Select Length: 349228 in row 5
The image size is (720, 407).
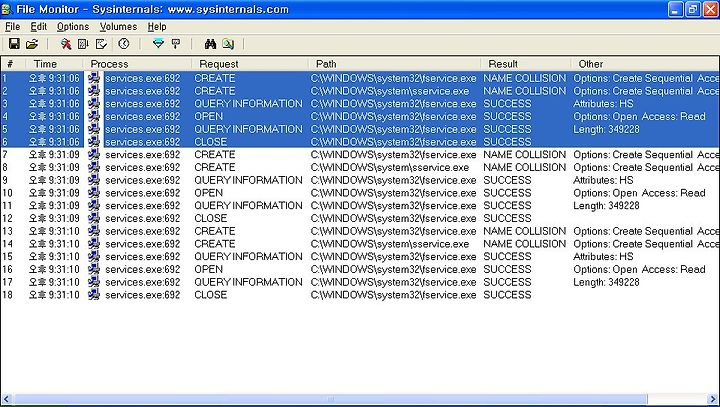[606, 129]
